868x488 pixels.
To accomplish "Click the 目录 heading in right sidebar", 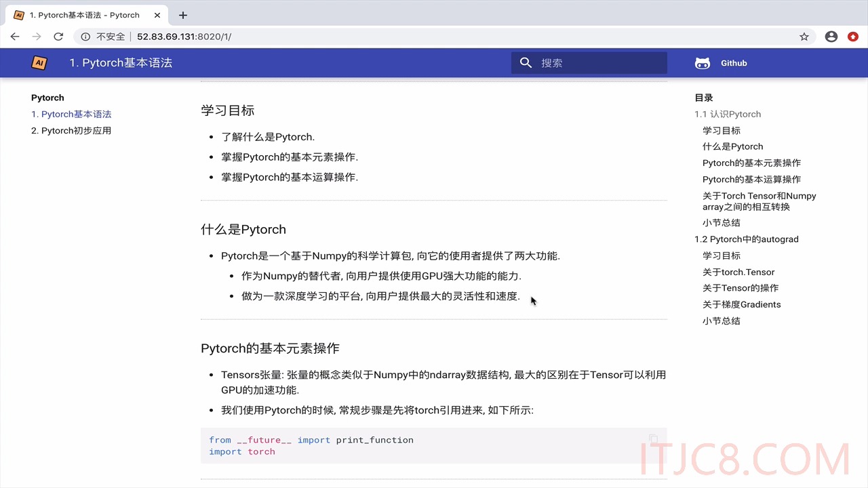I will [x=704, y=98].
